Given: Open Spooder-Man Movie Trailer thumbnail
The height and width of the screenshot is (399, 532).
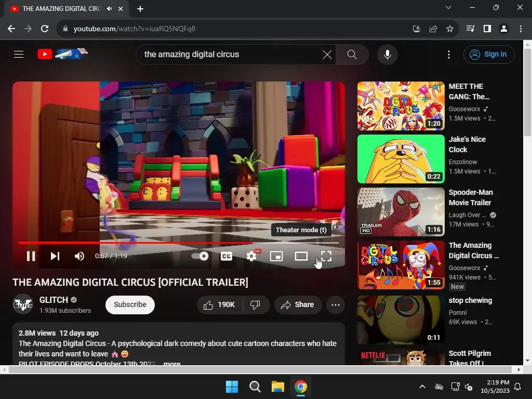Looking at the screenshot, I should pyautogui.click(x=401, y=212).
